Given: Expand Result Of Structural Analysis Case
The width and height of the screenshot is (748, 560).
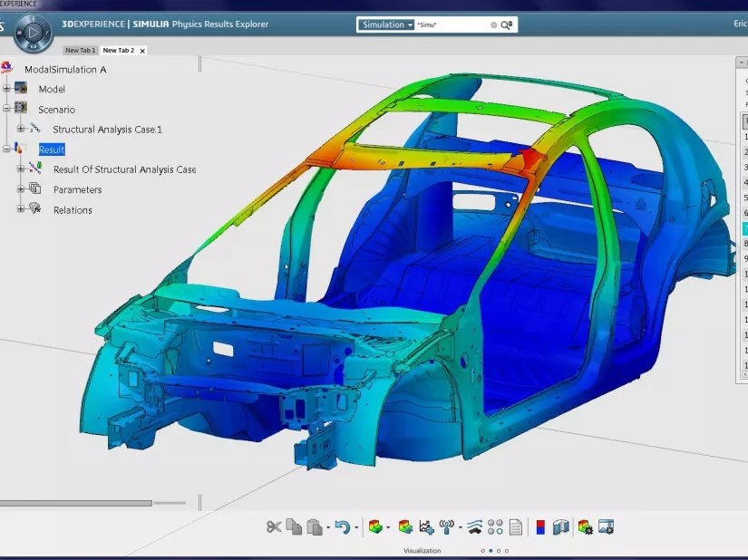Looking at the screenshot, I should 21,169.
